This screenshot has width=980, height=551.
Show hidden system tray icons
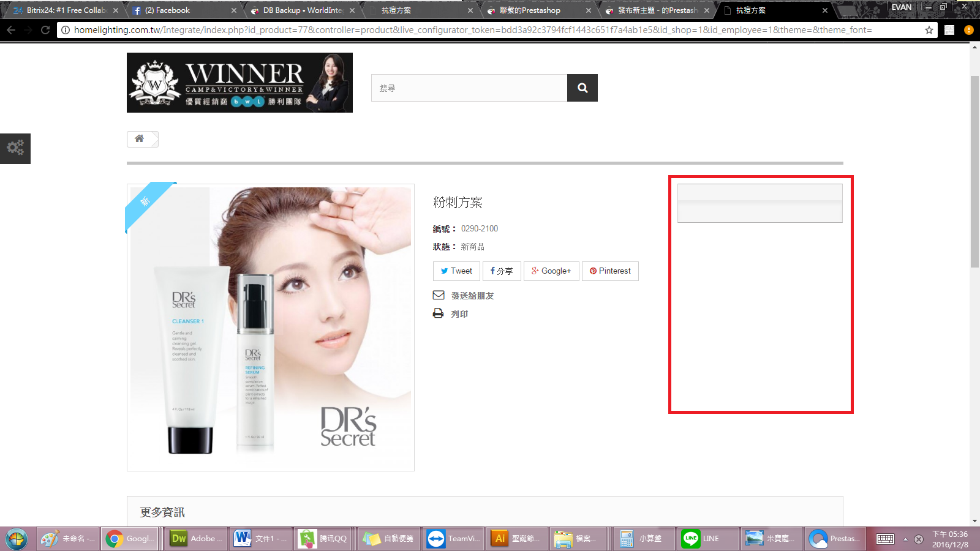[905, 539]
